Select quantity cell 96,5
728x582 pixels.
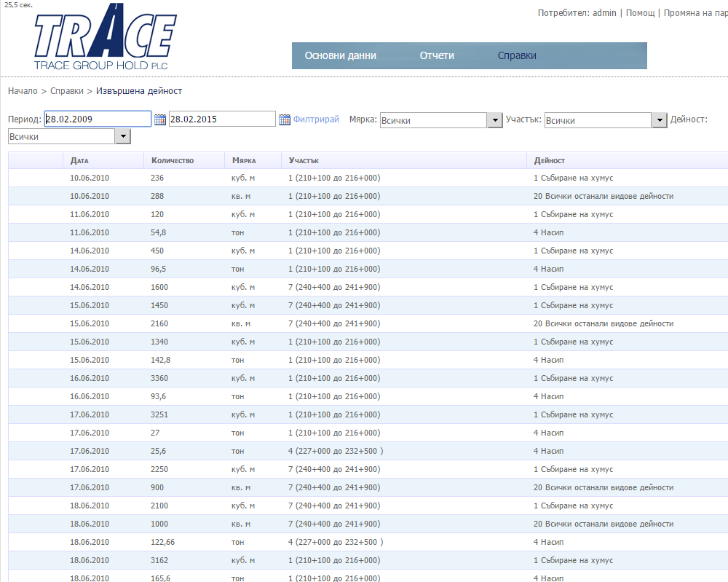[158, 269]
